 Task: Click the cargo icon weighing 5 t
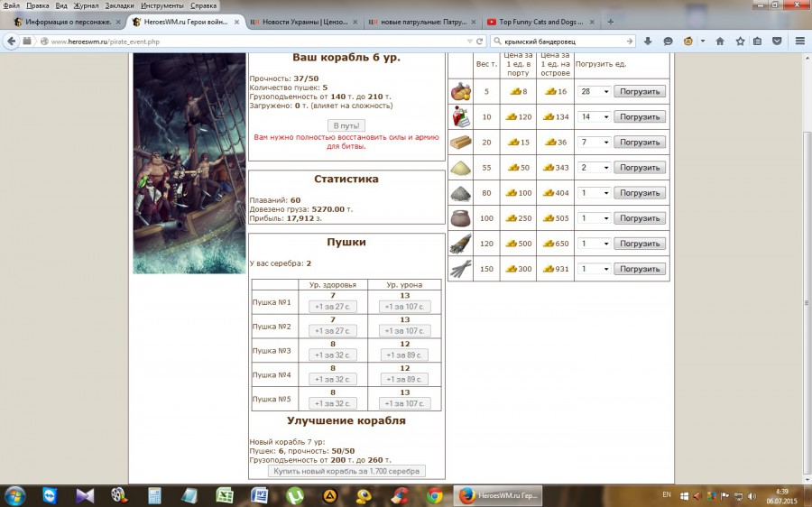point(460,92)
